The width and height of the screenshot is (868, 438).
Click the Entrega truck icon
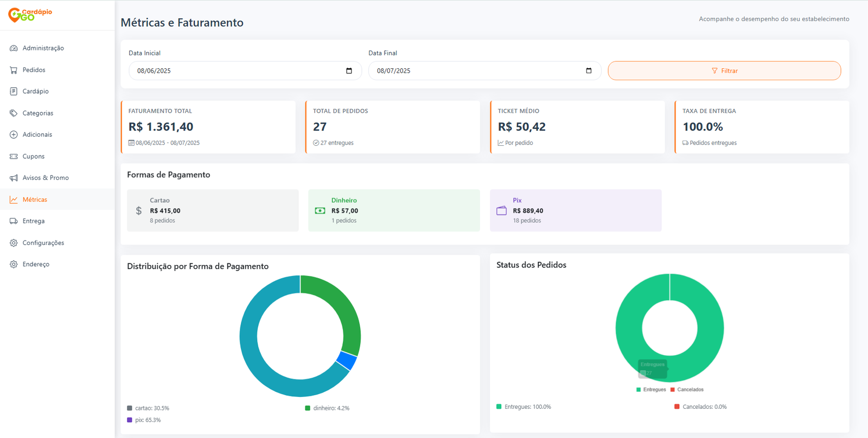14,221
